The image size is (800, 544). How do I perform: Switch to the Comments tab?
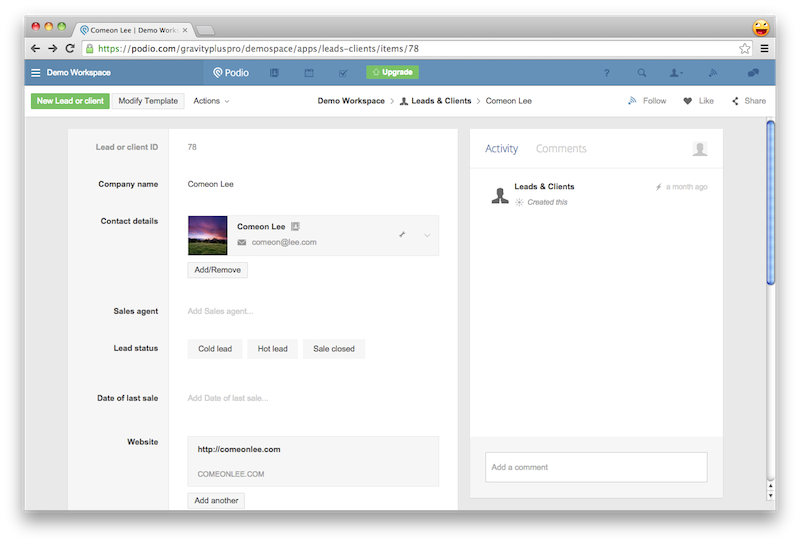[561, 149]
